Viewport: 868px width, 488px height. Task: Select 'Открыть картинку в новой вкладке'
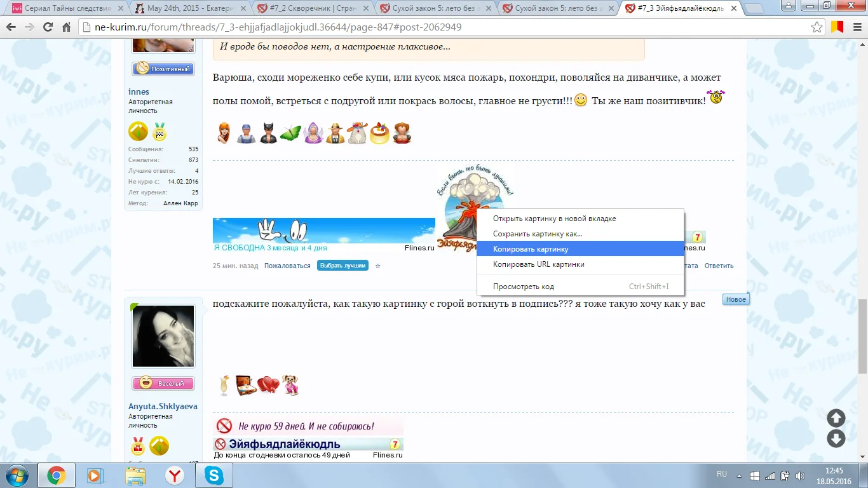580,219
